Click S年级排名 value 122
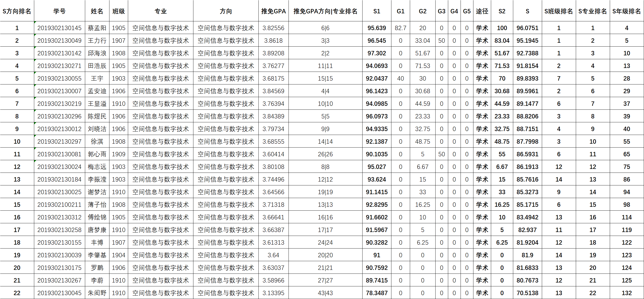The image size is (644, 299). [x=627, y=242]
